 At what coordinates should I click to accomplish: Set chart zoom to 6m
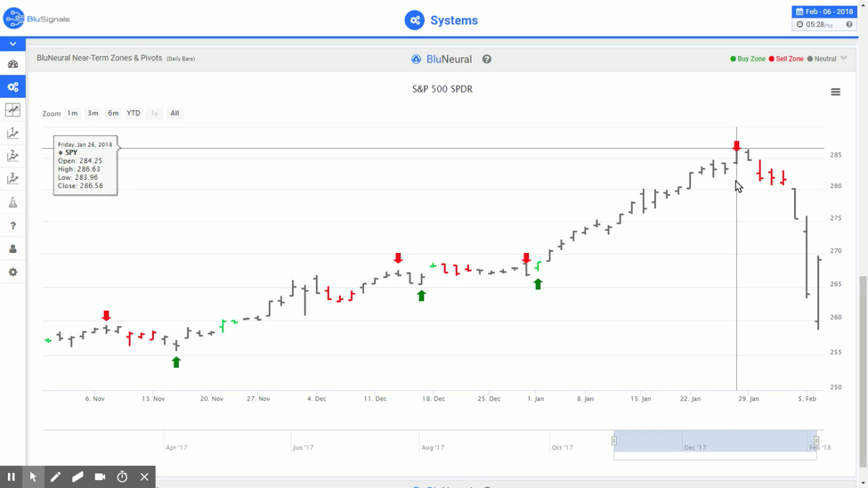pyautogui.click(x=113, y=114)
